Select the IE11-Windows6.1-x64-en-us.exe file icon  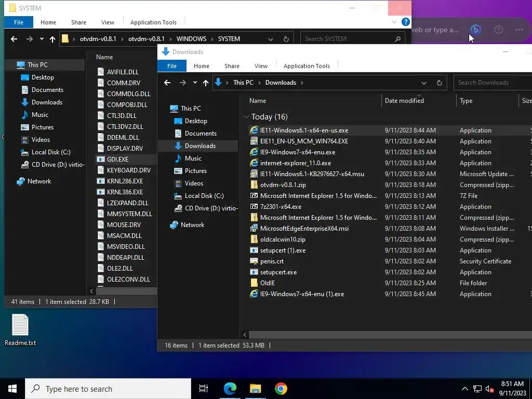point(254,130)
